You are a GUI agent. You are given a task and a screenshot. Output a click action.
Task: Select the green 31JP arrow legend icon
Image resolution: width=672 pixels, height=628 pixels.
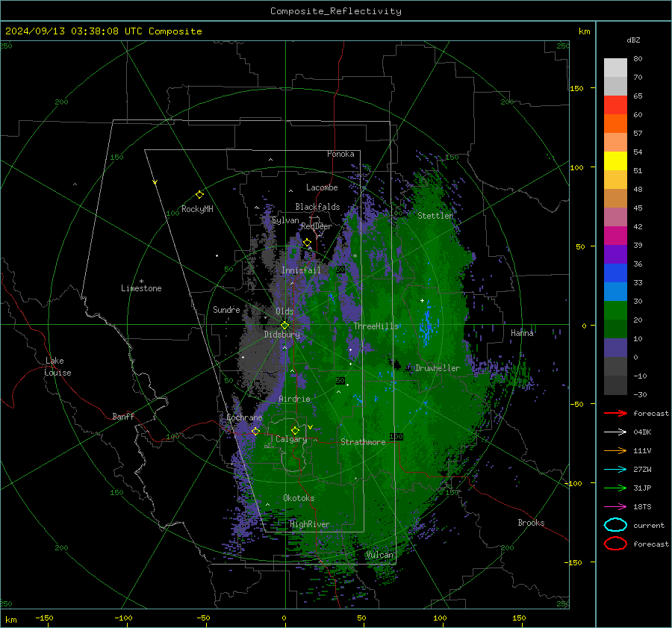(x=615, y=488)
